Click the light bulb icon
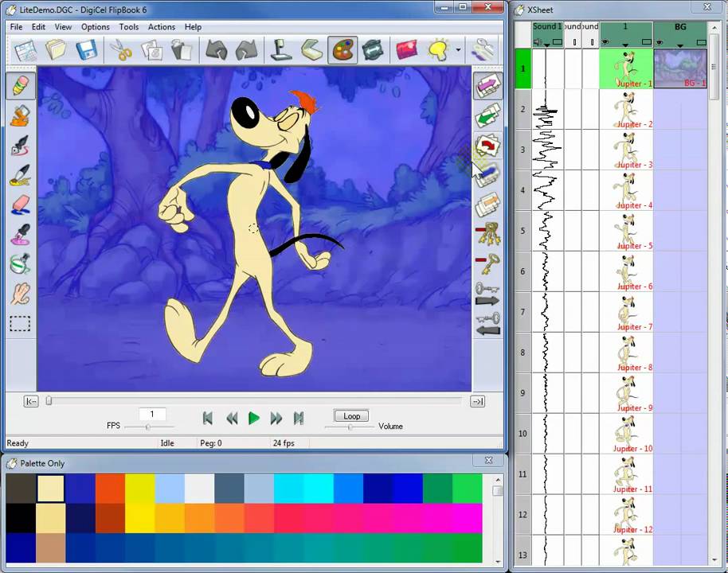The height and width of the screenshot is (573, 728). point(438,50)
